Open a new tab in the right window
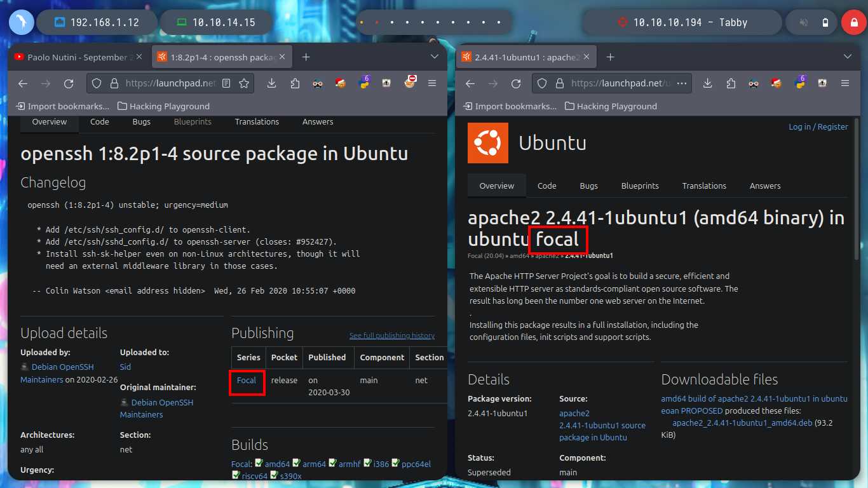Viewport: 868px width, 488px height. point(610,57)
